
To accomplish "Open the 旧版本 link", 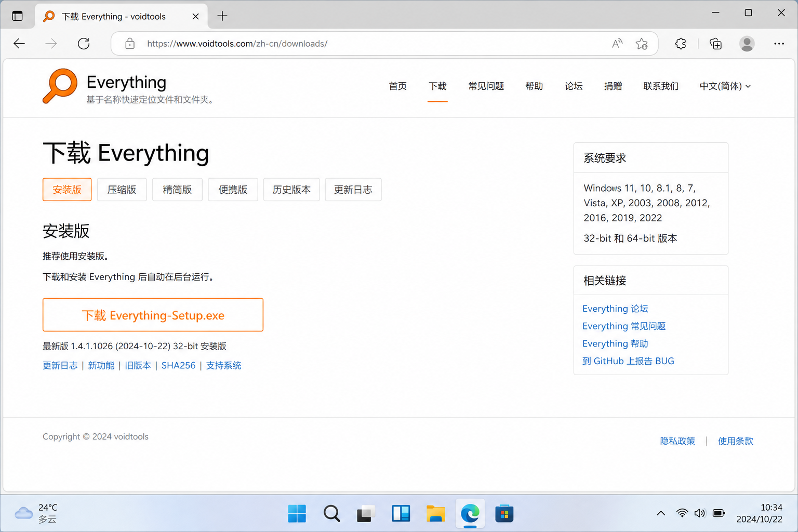I will (138, 366).
